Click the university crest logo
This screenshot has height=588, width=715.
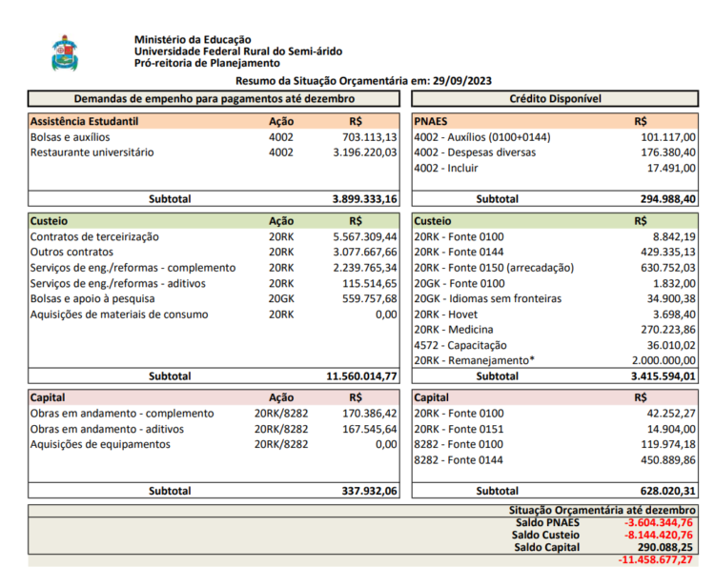pos(65,52)
